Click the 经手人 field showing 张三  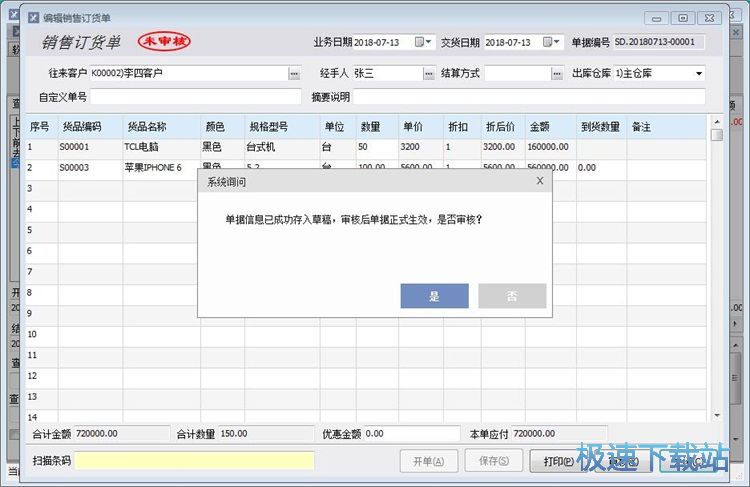(388, 73)
